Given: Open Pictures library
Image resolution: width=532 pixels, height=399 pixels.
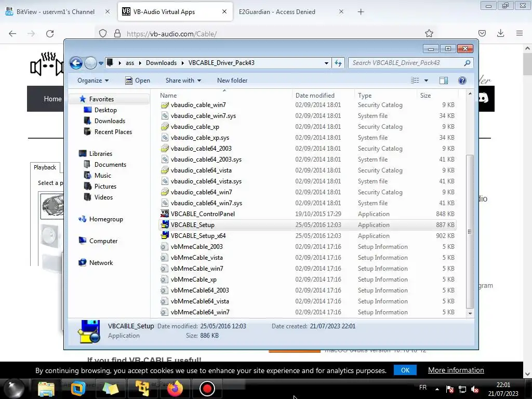Looking at the screenshot, I should (x=105, y=187).
